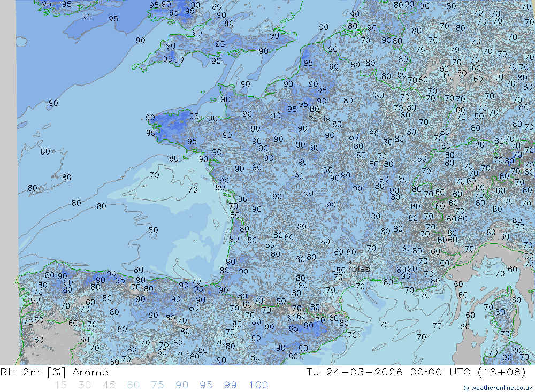Select the legend value 60
Viewport: 535px width, 392px height.
133,385
